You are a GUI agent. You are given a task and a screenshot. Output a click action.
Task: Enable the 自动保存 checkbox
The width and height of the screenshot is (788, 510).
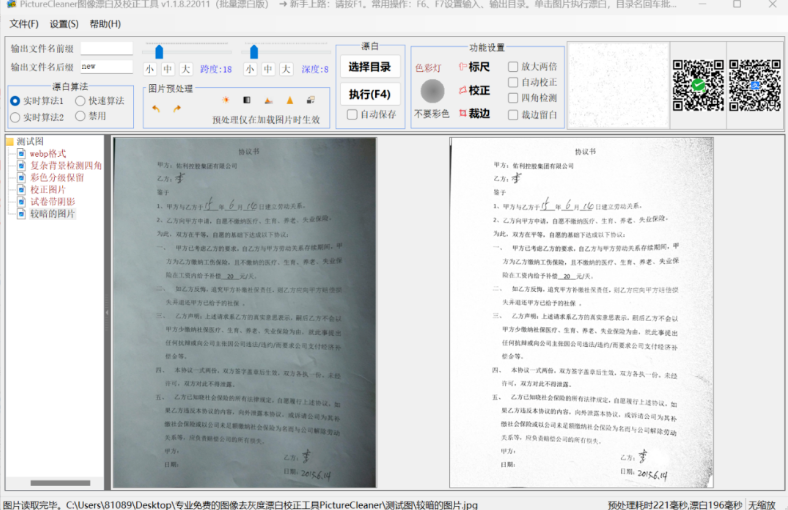(x=352, y=115)
